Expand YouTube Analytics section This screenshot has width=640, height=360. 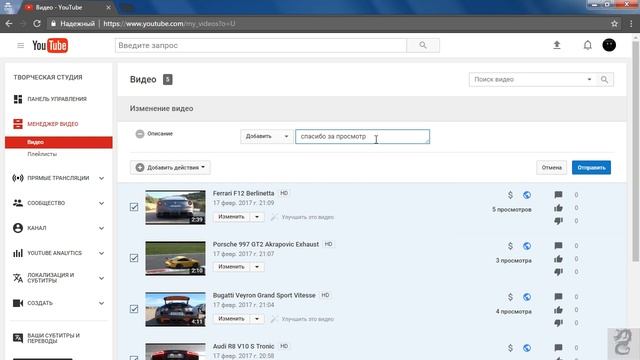click(x=101, y=253)
